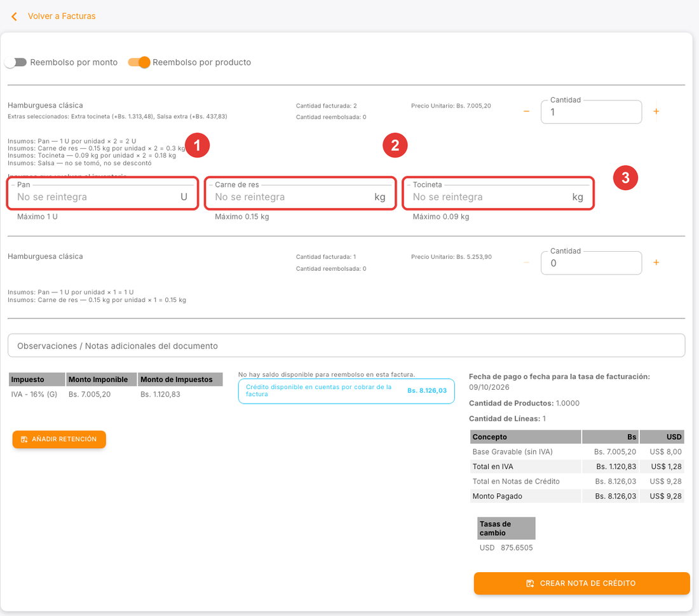The height and width of the screenshot is (616, 699).
Task: Click Máximo 0.09 kg helper text
Action: click(x=441, y=217)
